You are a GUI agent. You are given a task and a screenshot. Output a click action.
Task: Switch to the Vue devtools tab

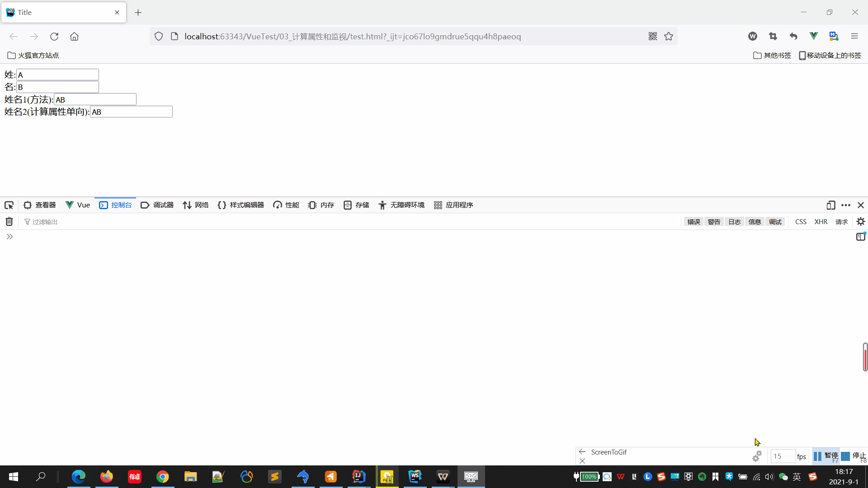pyautogui.click(x=78, y=205)
